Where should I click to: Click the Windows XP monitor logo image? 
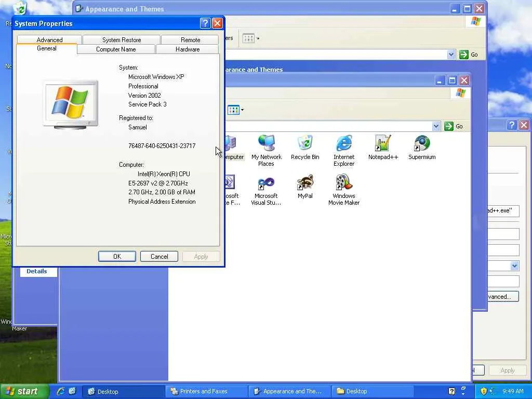tap(71, 104)
